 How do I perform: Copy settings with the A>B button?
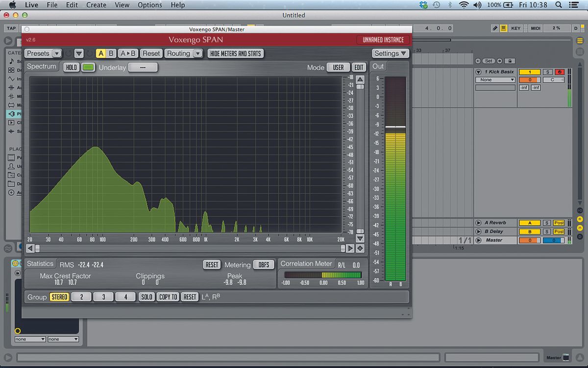(128, 53)
